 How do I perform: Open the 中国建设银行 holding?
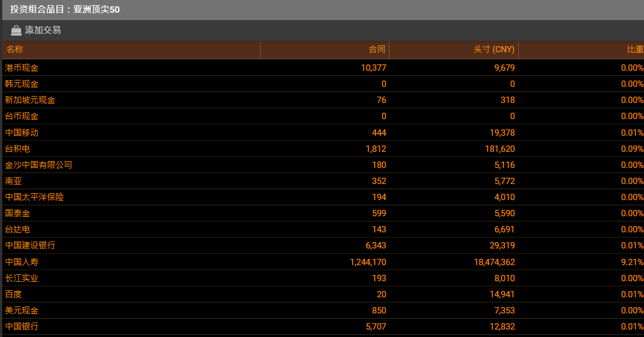click(x=30, y=245)
